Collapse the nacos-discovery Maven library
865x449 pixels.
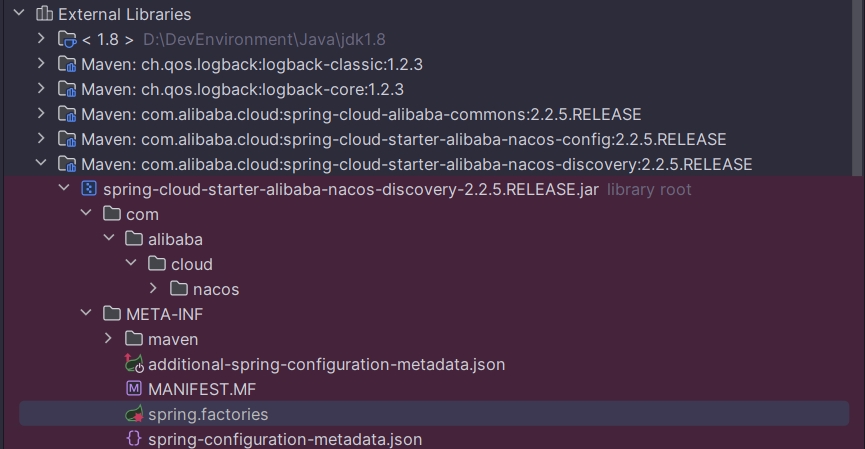pyautogui.click(x=41, y=163)
